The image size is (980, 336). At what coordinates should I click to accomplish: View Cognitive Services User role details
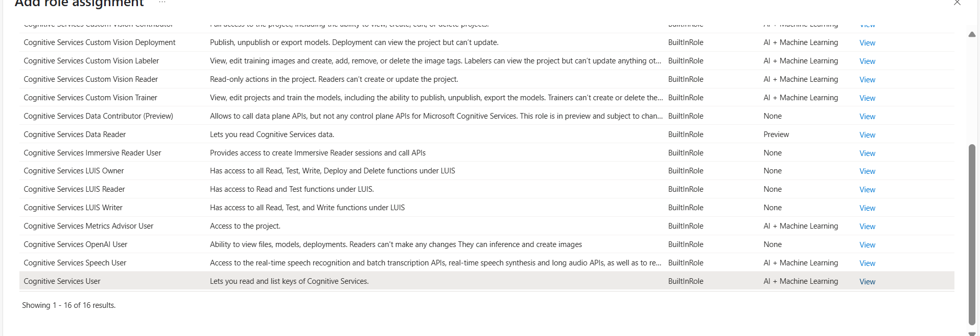point(867,282)
